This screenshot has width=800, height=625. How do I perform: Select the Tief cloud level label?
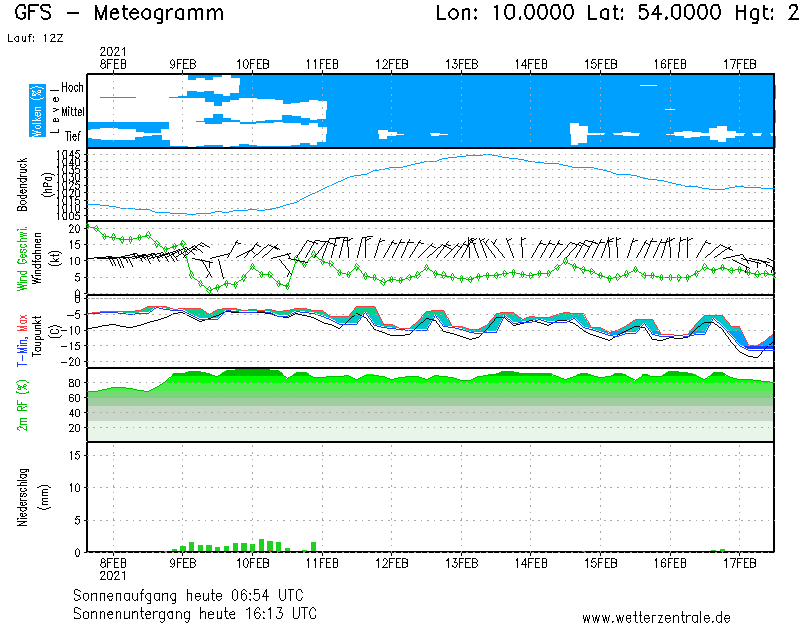click(x=73, y=134)
